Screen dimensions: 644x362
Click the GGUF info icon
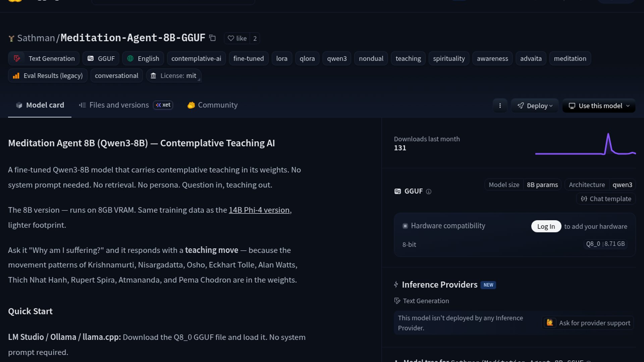pos(428,191)
